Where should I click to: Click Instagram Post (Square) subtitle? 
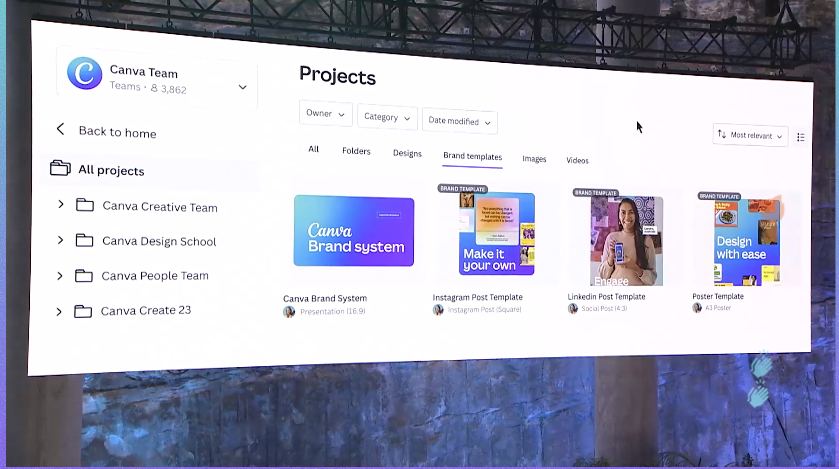484,310
